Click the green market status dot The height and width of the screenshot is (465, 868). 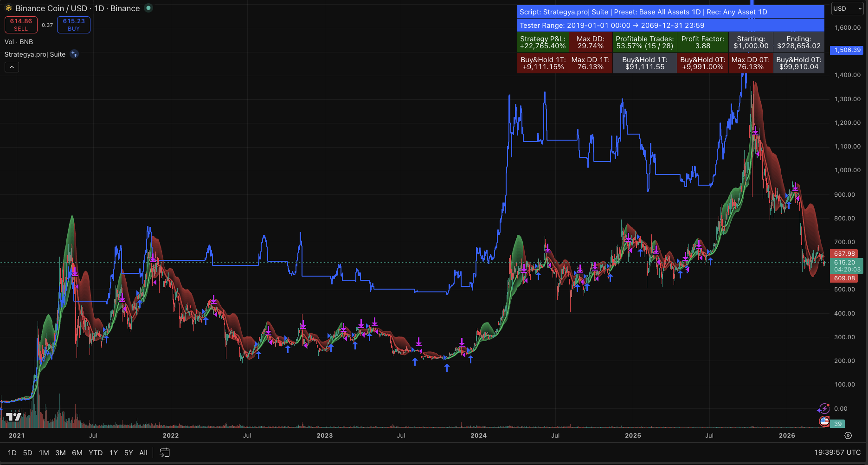(x=148, y=8)
